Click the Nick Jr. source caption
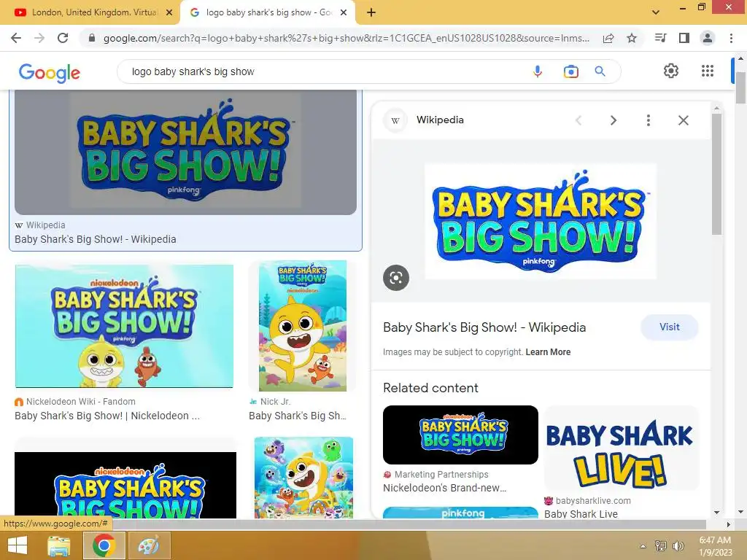Screen dimensions: 747x560 pos(275,402)
